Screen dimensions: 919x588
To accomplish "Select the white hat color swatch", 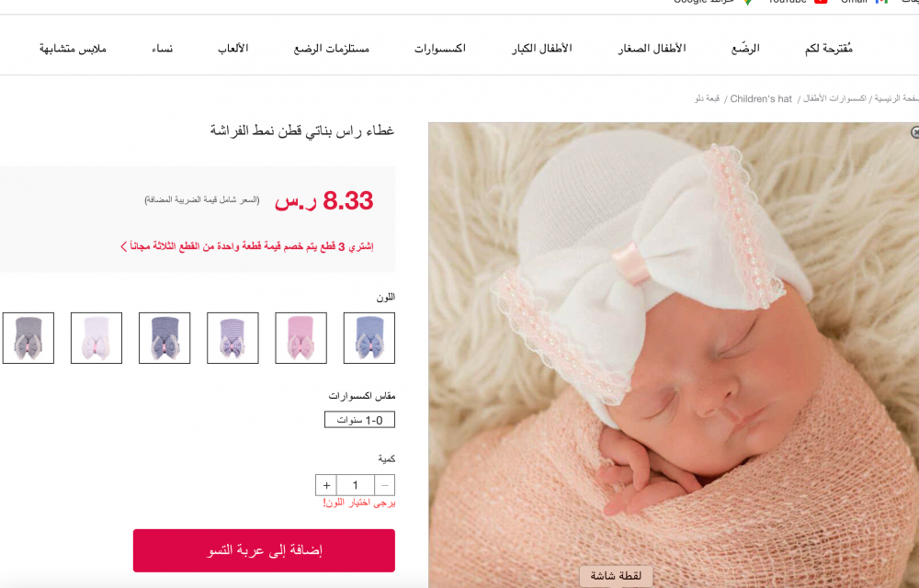I will (96, 338).
